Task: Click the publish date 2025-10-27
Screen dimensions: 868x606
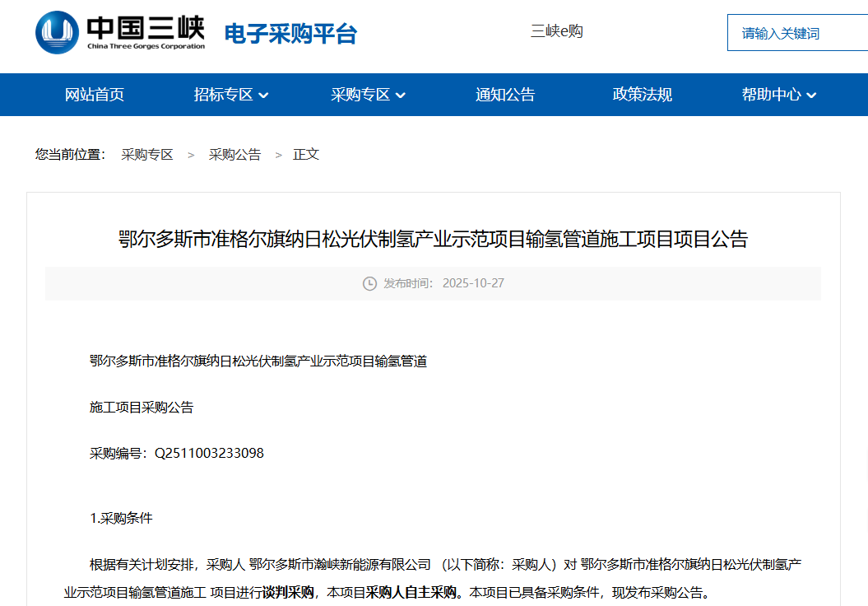Action: point(476,283)
